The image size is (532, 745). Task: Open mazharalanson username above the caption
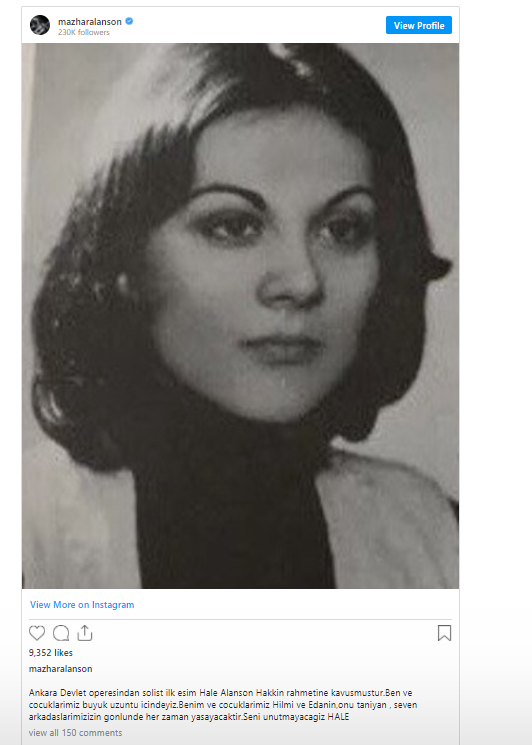click(60, 669)
